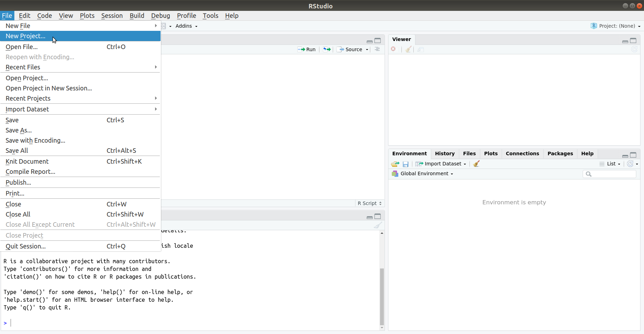The width and height of the screenshot is (644, 334).
Task: Remove current viewer item with red X icon
Action: pyautogui.click(x=393, y=49)
